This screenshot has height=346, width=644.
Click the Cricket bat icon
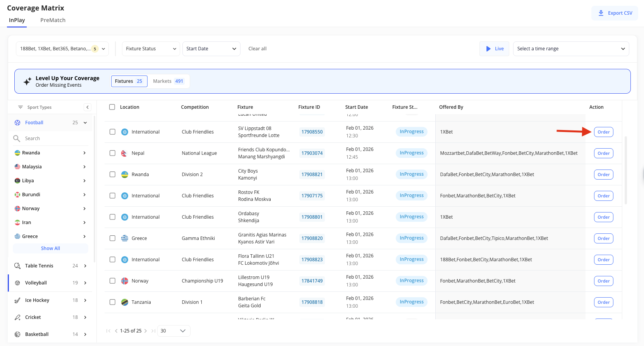[17, 317]
